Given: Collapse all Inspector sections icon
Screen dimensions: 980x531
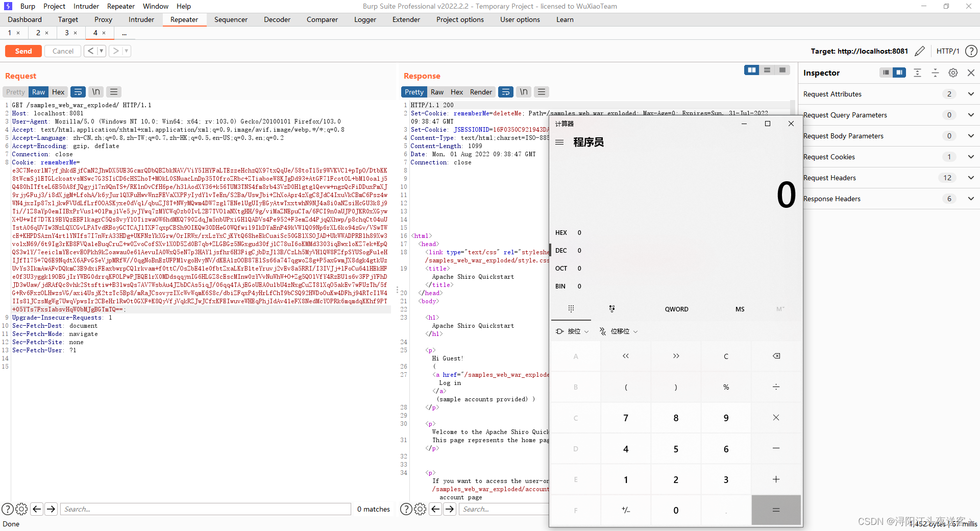Looking at the screenshot, I should (935, 73).
